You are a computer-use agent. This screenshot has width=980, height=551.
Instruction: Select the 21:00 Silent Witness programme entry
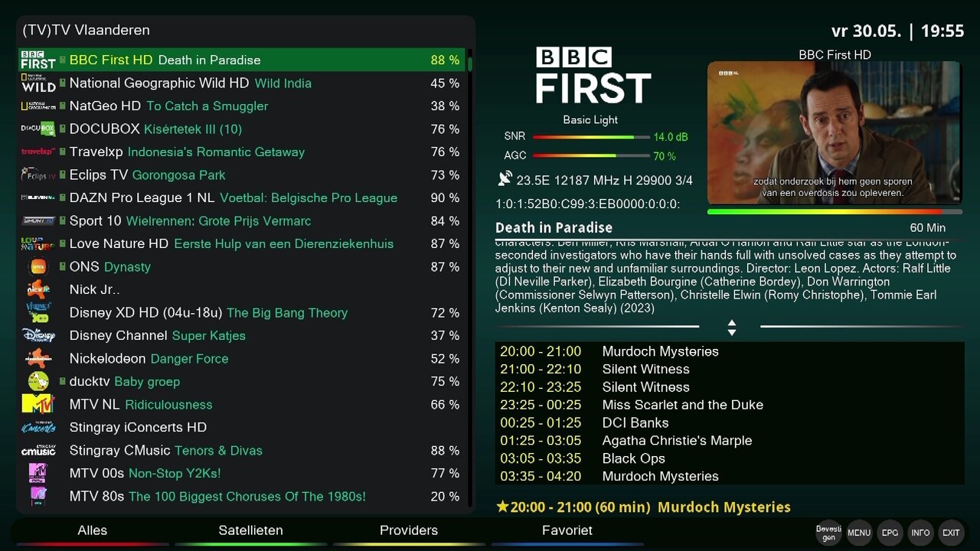tap(645, 369)
